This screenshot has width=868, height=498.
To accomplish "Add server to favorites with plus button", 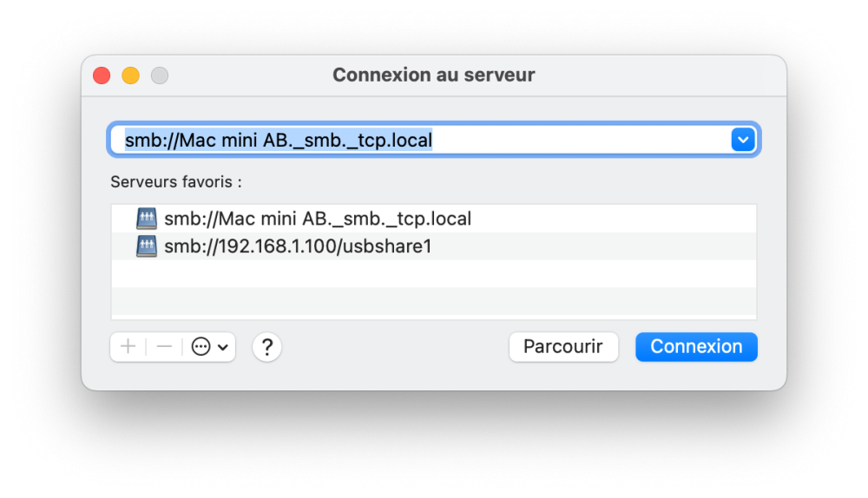I will click(128, 347).
